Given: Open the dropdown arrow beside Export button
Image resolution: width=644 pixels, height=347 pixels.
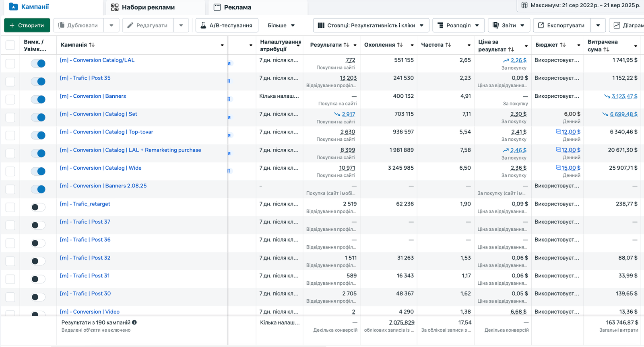Looking at the screenshot, I should [598, 25].
